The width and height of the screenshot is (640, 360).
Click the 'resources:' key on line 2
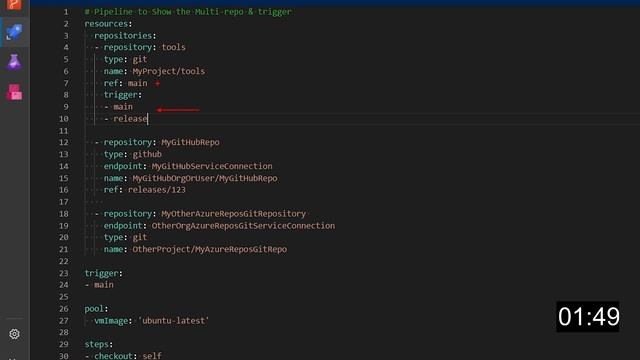(109, 24)
